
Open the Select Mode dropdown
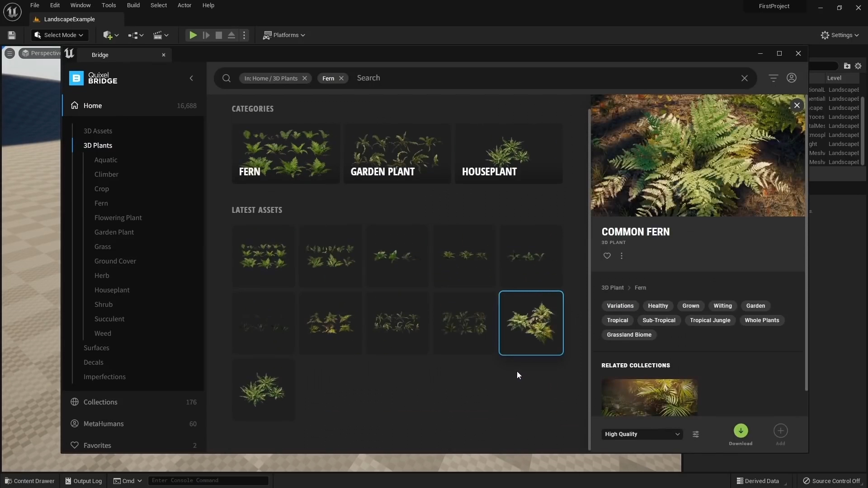tap(59, 35)
